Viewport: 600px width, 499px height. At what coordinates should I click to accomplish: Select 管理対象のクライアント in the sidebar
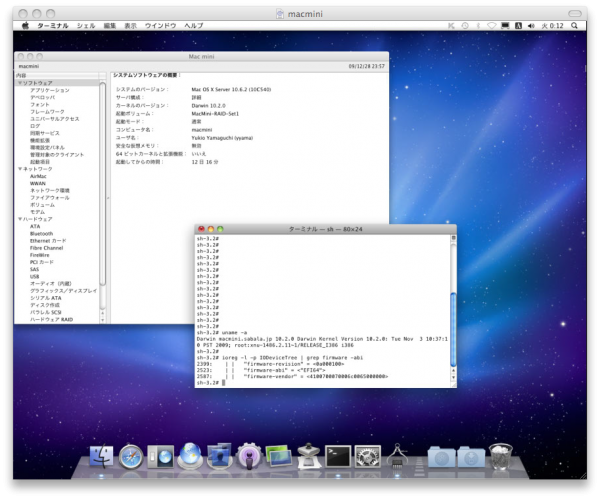[x=57, y=155]
